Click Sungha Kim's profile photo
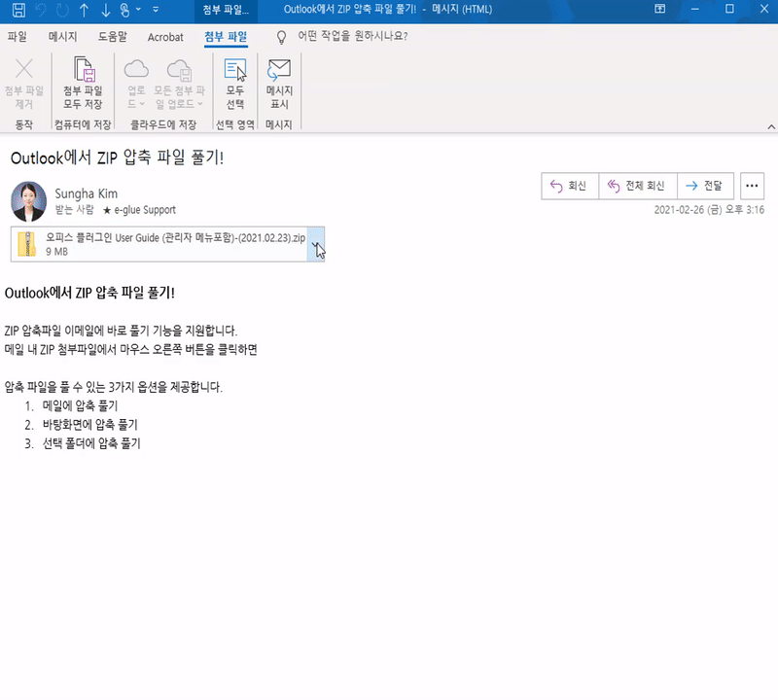The height and width of the screenshot is (700, 778). 29,201
